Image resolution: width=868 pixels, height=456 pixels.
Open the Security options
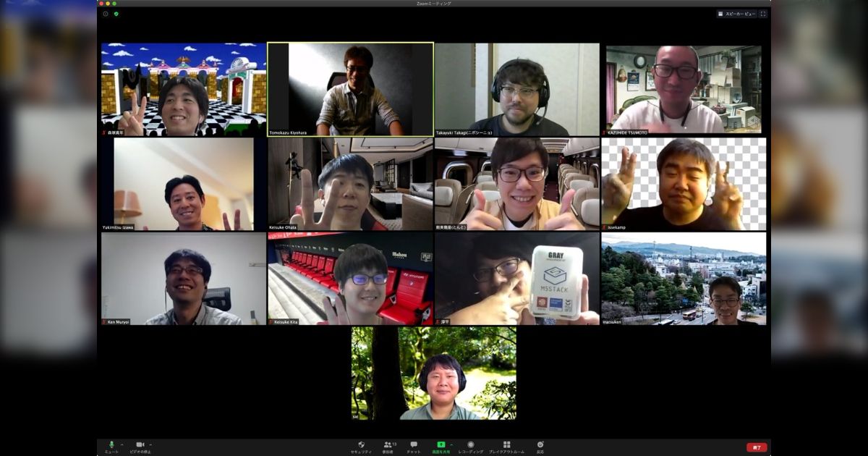[x=361, y=445]
